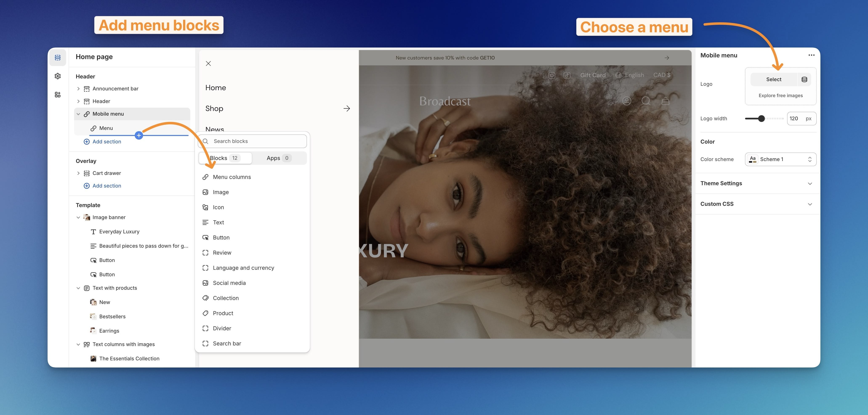Image resolution: width=868 pixels, height=415 pixels.
Task: Click the blue plus add-block button
Action: coord(139,135)
